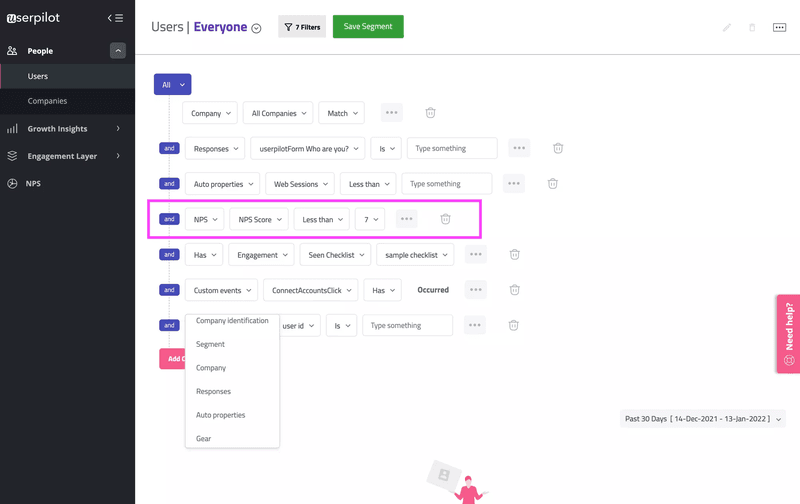
Task: Open the sample checklist dropdown
Action: coord(415,255)
